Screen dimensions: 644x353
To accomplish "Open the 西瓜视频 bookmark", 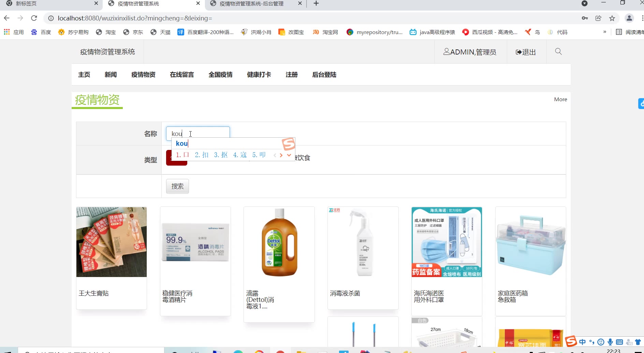I will [490, 32].
